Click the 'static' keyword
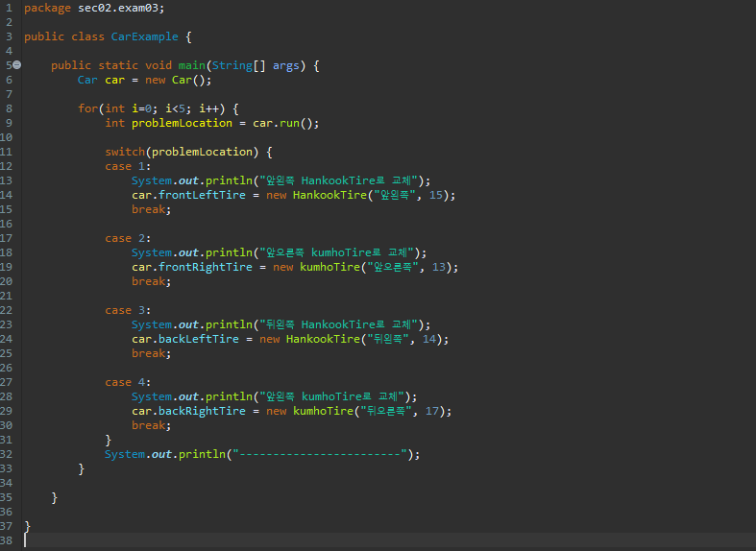This screenshot has height=551, width=756. point(118,65)
